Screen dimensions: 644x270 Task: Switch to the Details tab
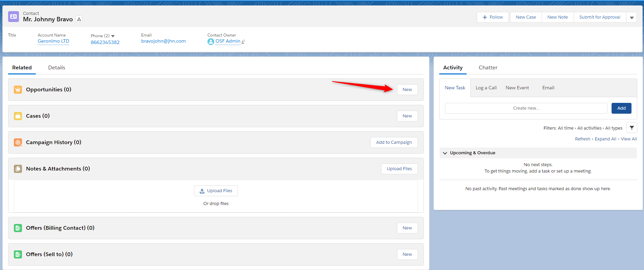click(x=57, y=68)
